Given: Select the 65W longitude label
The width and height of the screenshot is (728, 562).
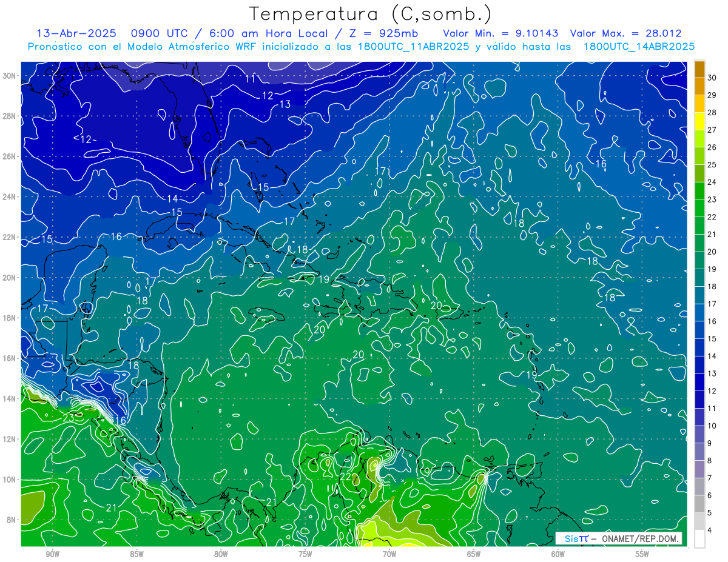Looking at the screenshot, I should pos(474,554).
